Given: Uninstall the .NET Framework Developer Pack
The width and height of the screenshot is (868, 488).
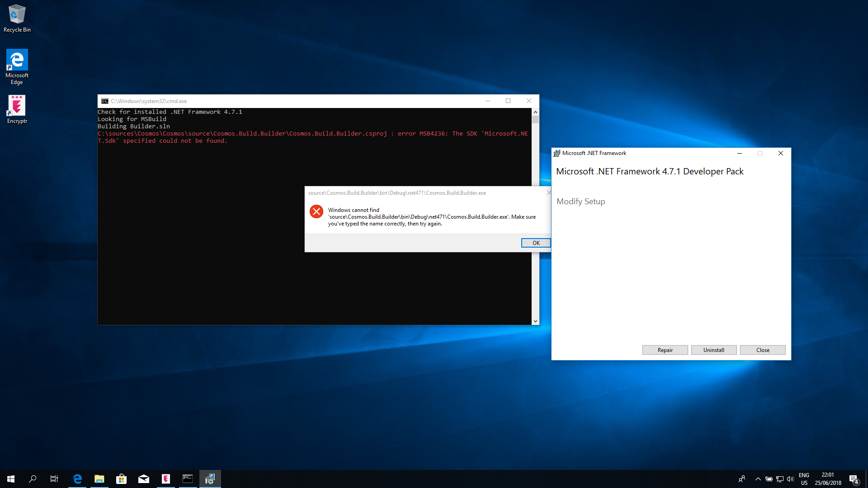Looking at the screenshot, I should [713, 350].
